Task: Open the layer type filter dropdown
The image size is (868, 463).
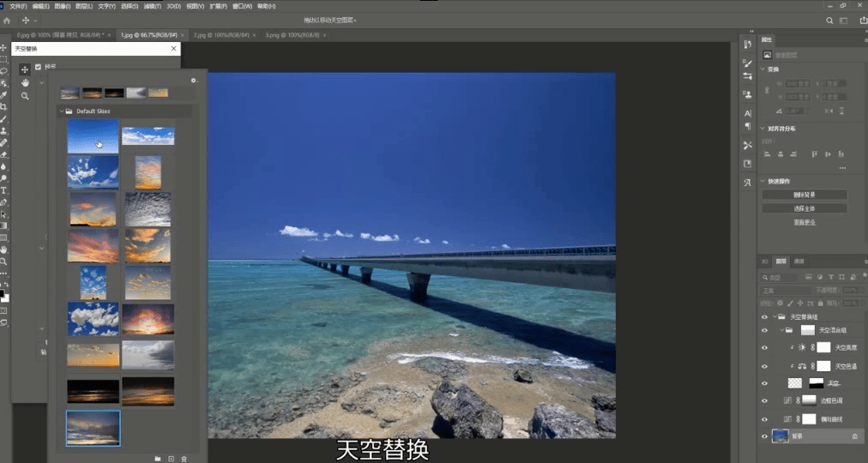Action: click(x=780, y=277)
